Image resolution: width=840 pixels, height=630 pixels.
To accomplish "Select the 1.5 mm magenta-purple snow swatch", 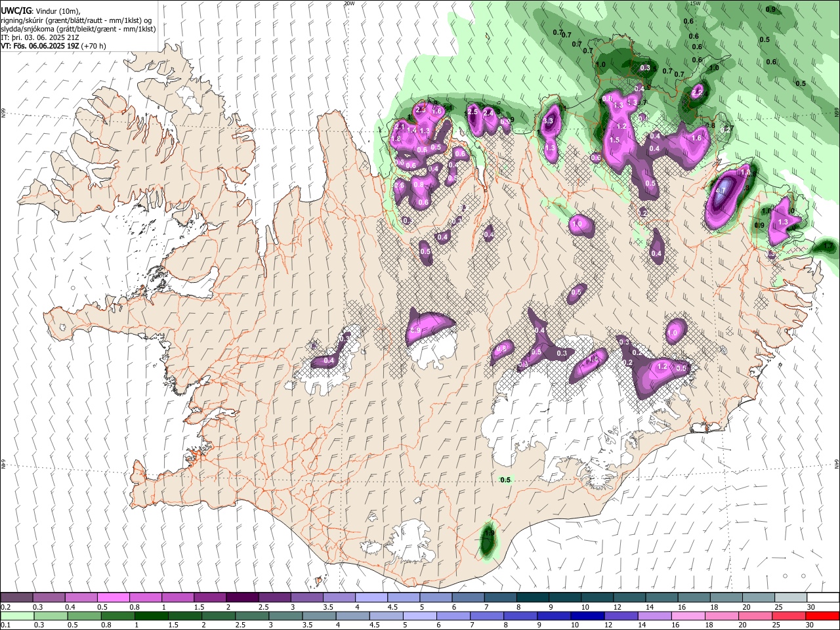I will [210, 597].
